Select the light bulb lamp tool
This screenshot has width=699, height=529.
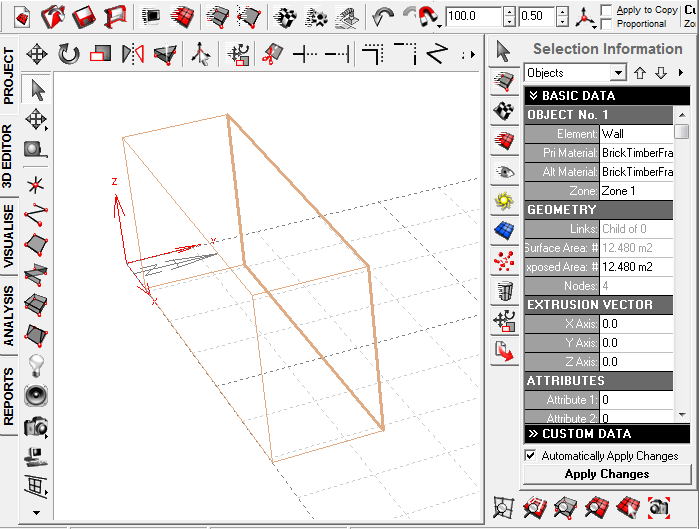tap(36, 362)
